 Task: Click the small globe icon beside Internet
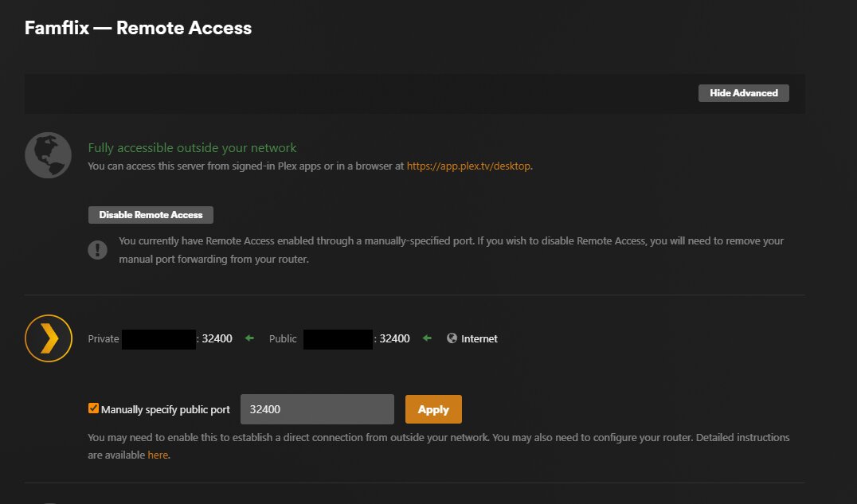pos(452,338)
